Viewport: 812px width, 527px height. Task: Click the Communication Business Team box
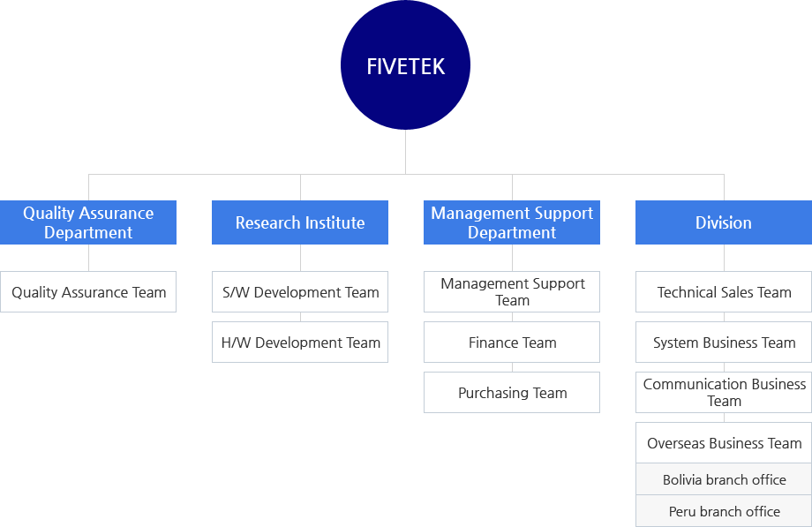tap(724, 392)
